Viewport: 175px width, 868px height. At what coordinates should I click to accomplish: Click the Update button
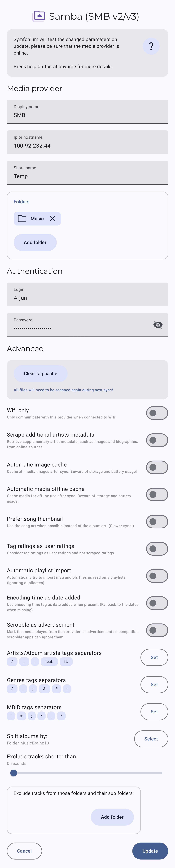[x=150, y=851]
